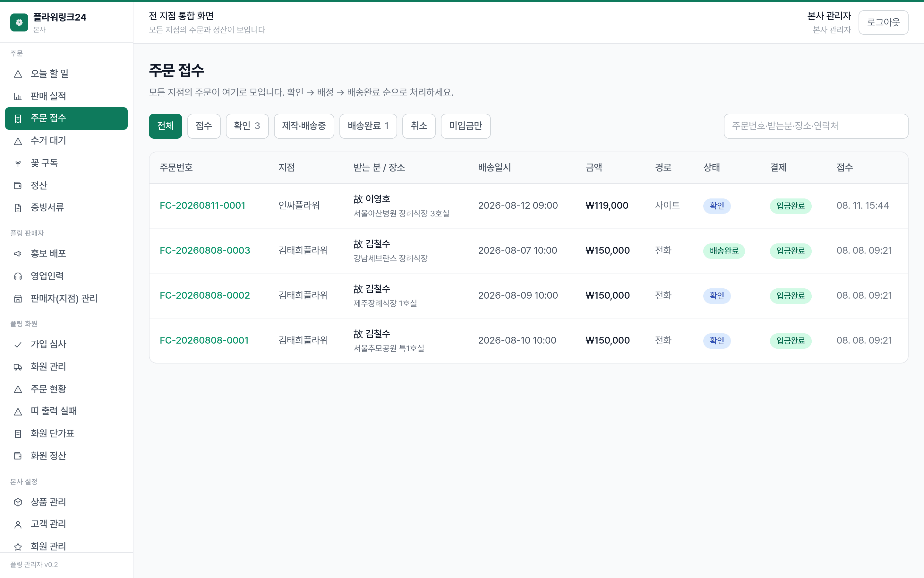
Task: Open order FC-20260808-0001
Action: (204, 341)
